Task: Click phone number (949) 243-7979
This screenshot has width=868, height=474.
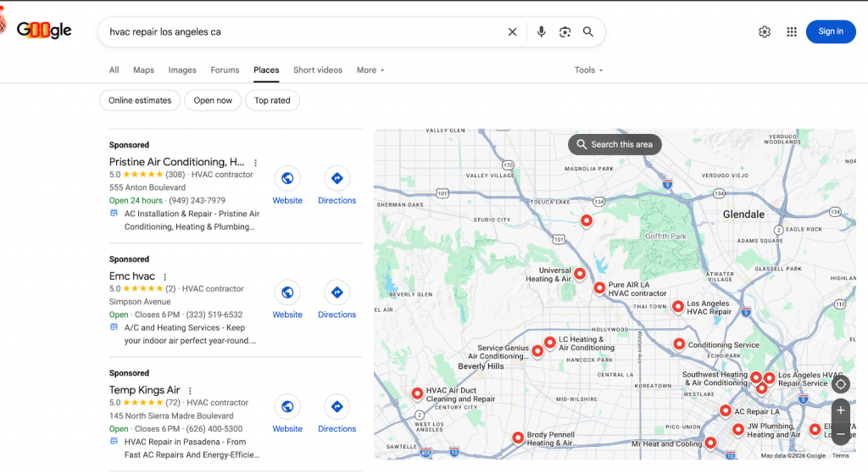Action: [197, 200]
